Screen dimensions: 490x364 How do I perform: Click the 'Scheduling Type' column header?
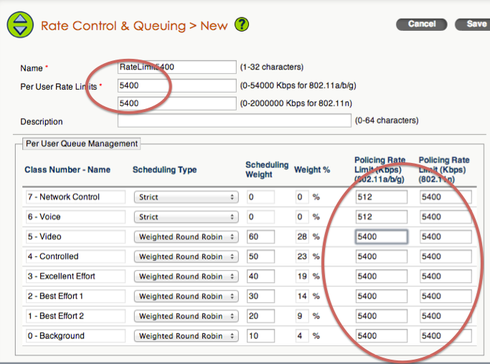click(165, 170)
